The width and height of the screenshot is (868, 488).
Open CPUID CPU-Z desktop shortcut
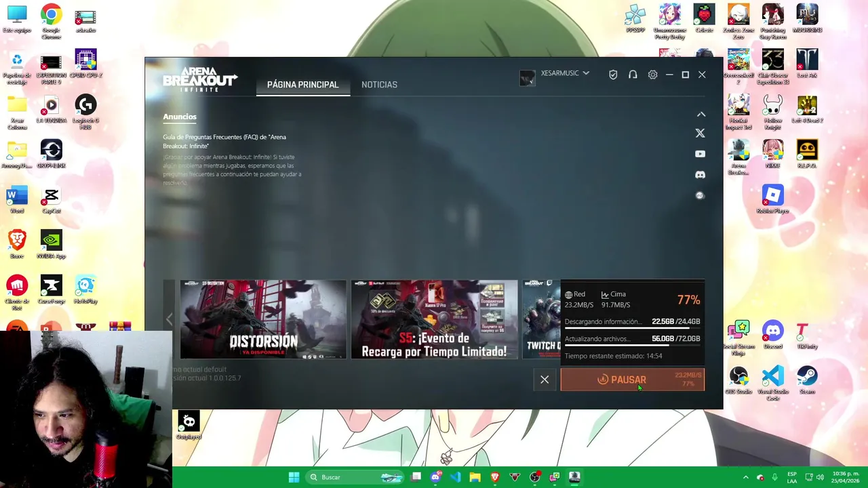pyautogui.click(x=85, y=65)
